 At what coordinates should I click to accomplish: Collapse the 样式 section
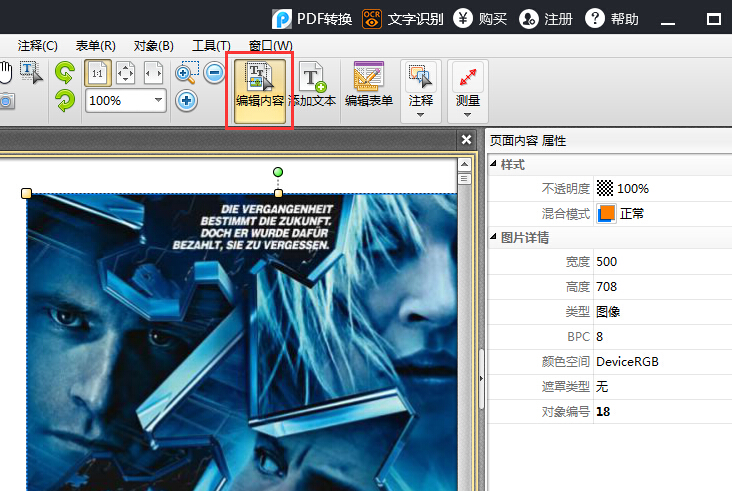point(493,163)
